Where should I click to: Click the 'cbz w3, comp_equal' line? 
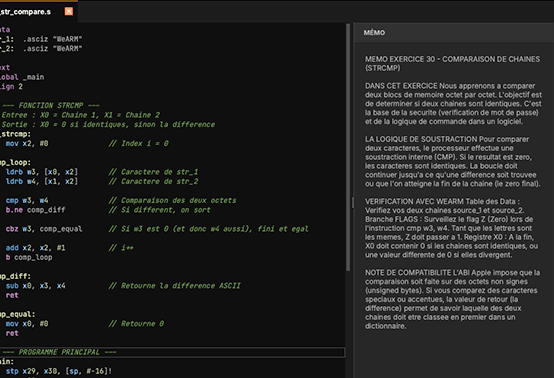pos(44,229)
